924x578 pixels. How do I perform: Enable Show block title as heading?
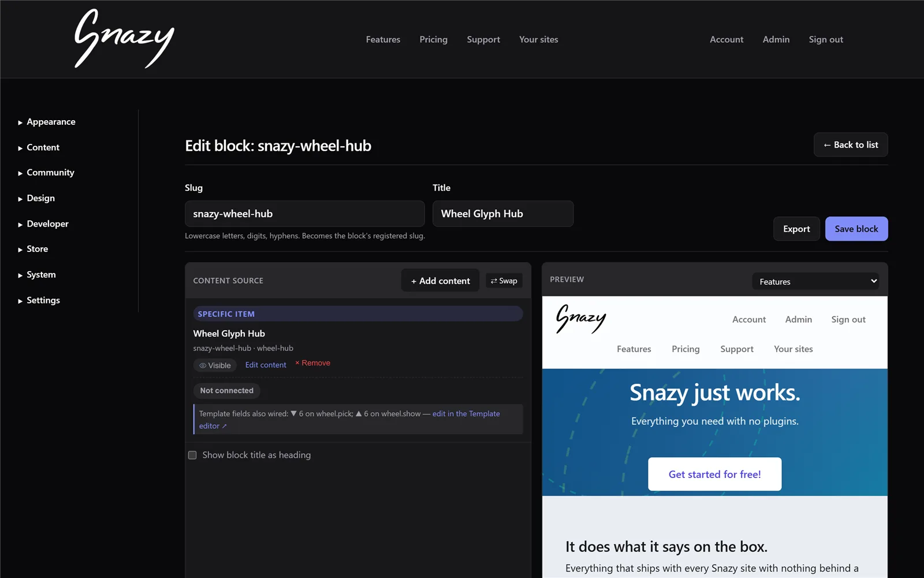pos(192,455)
